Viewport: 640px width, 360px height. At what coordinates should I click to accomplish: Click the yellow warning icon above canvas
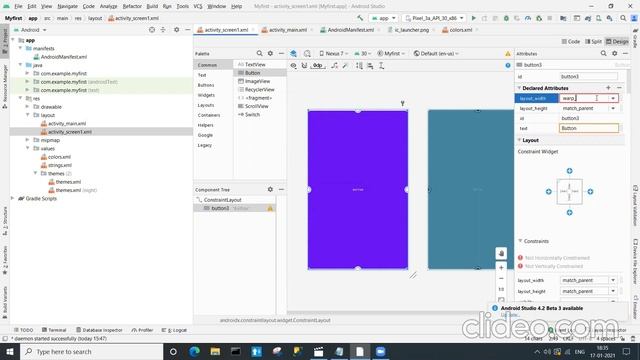point(508,53)
